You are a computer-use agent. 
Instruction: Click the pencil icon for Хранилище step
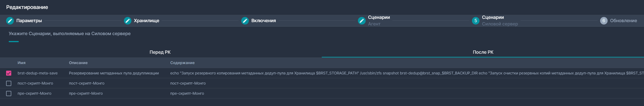[x=127, y=20]
